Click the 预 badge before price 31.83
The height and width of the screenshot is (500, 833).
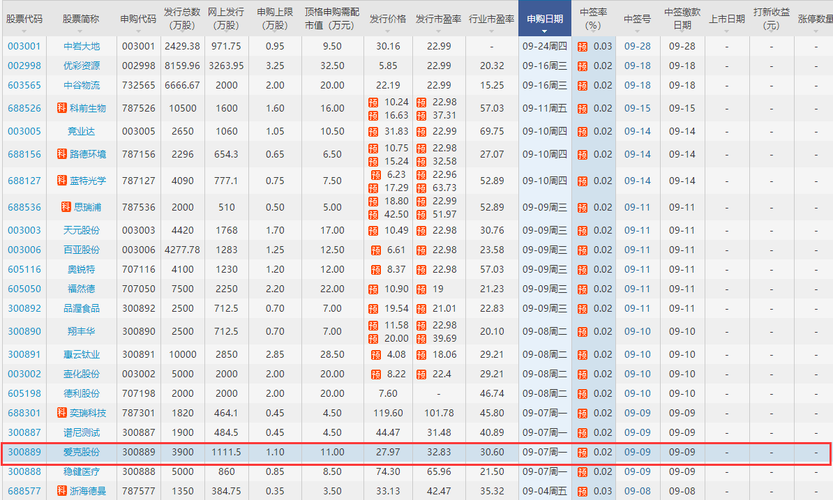373,132
